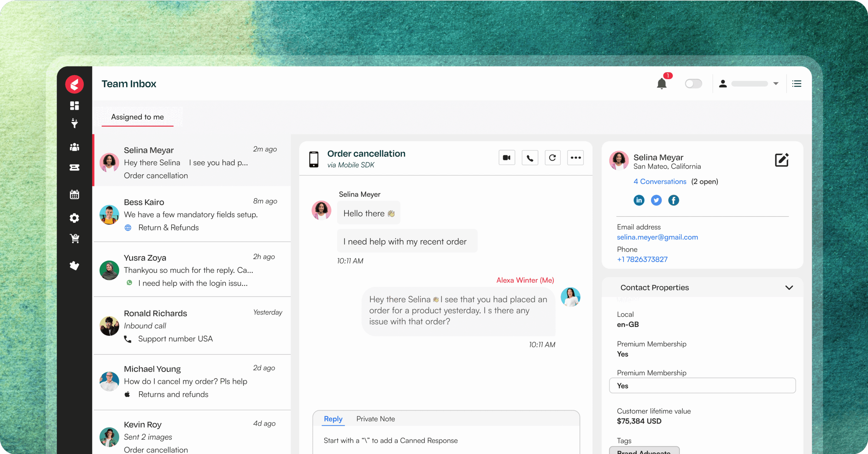This screenshot has height=454, width=868.
Task: Click phone number +1 7826373827
Action: (642, 259)
